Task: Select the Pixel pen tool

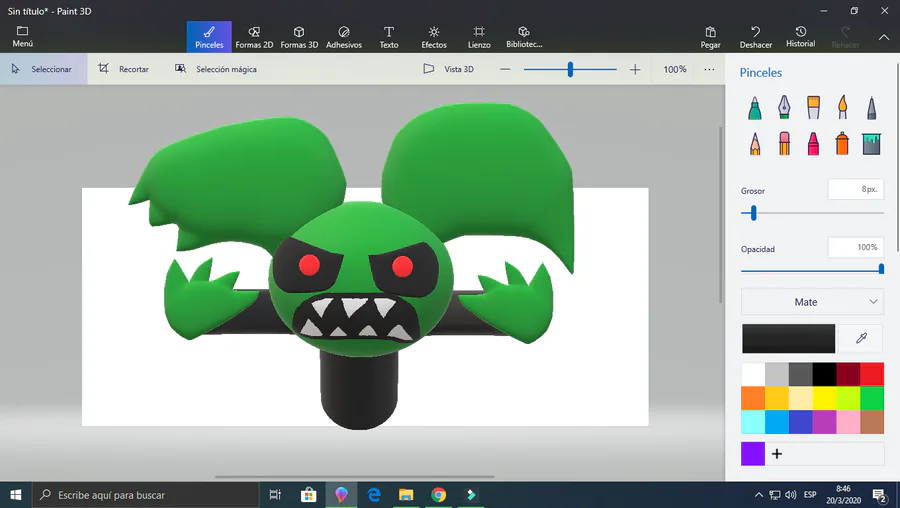Action: click(871, 108)
